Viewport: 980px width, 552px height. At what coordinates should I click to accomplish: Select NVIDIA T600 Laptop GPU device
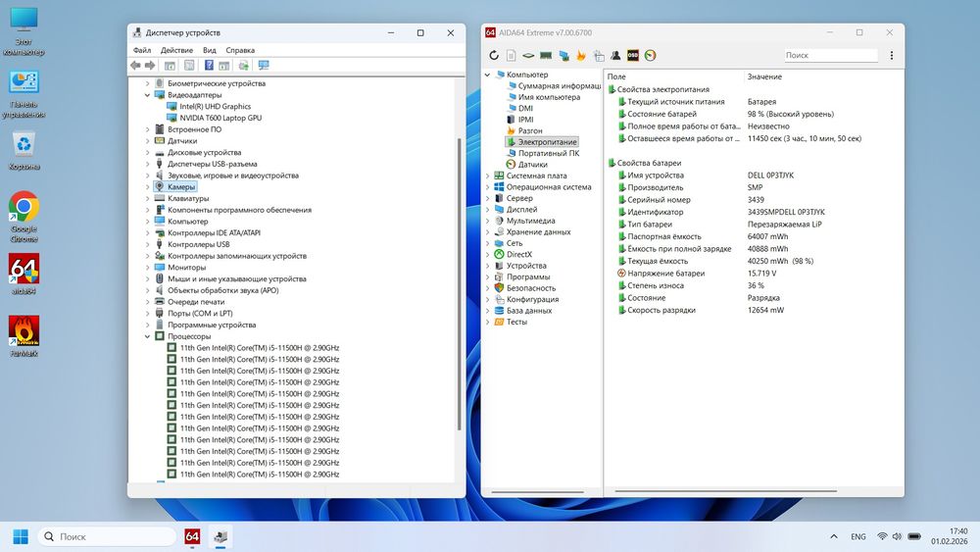pyautogui.click(x=220, y=118)
